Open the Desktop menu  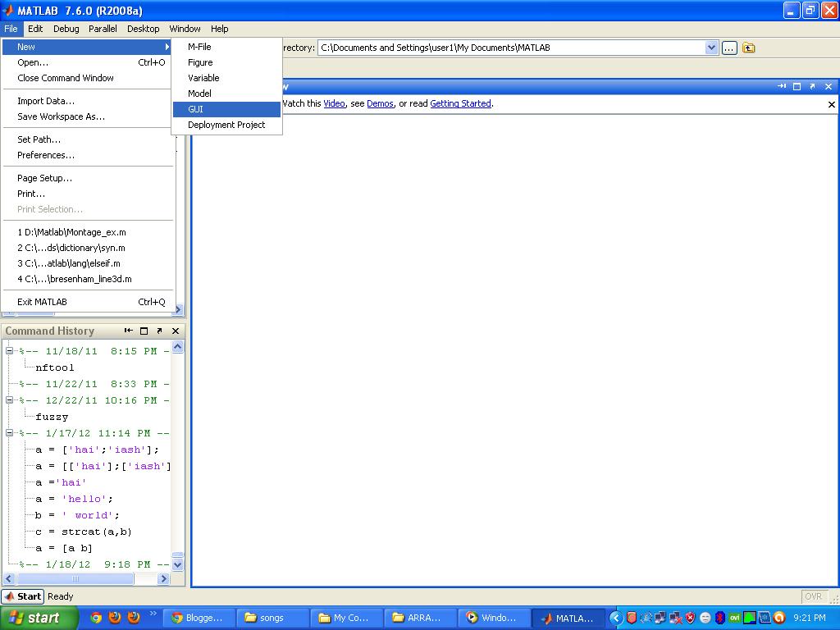143,29
